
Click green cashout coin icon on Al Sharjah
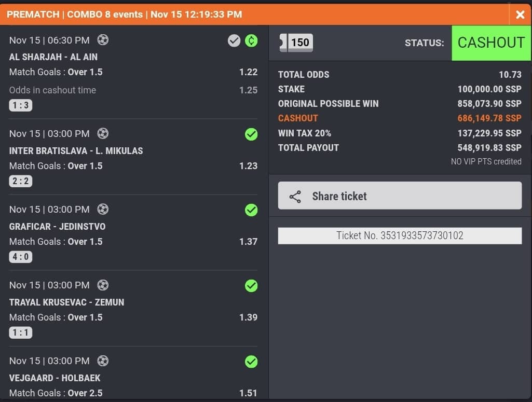251,40
